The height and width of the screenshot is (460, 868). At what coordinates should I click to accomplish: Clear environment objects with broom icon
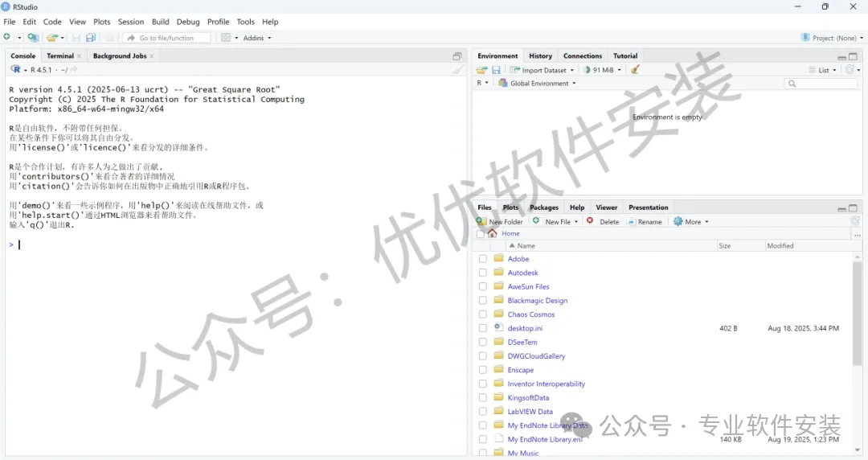635,70
